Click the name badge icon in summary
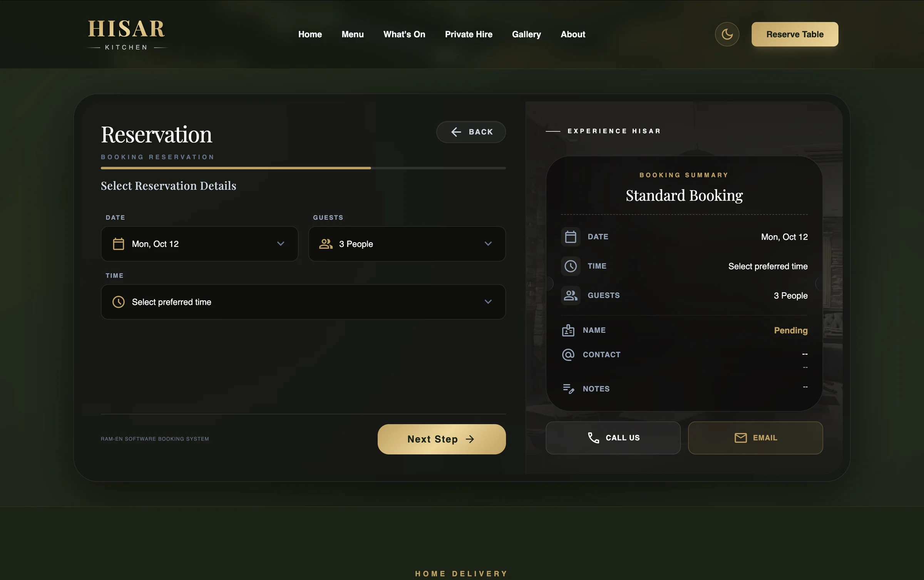Image resolution: width=924 pixels, height=580 pixels. tap(568, 330)
